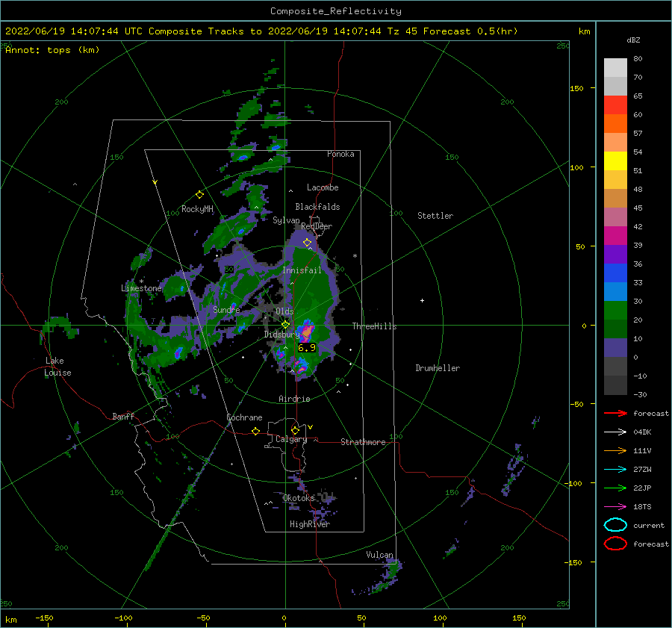Viewport: 672px width, 628px height.
Task: Click the Drumheller city label
Action: coord(438,368)
